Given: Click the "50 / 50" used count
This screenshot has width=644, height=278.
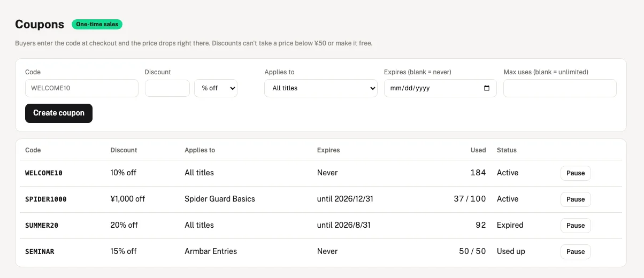Looking at the screenshot, I should 472,251.
